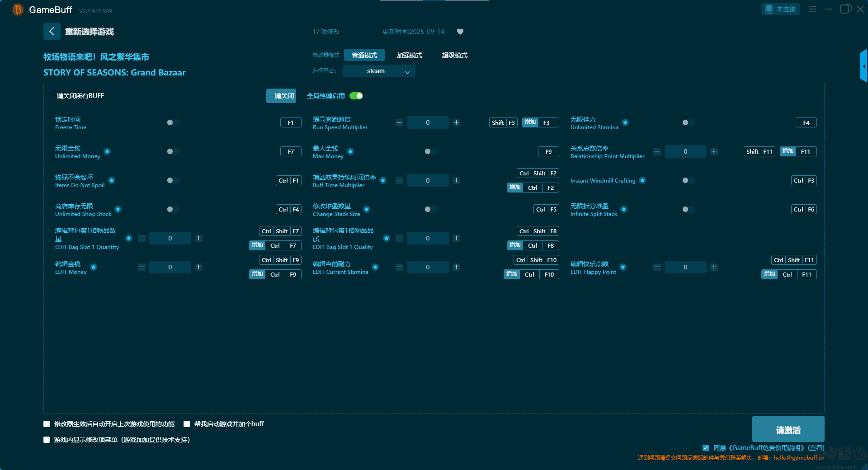Click the plus icon for Buff Time Multiplier
Viewport: 868px width, 470px height.
456,180
